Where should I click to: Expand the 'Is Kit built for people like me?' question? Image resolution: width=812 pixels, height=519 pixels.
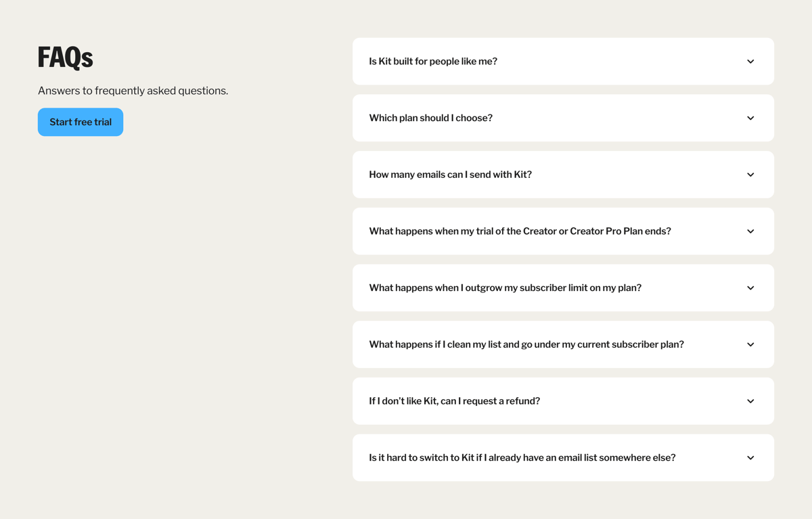pyautogui.click(x=563, y=61)
